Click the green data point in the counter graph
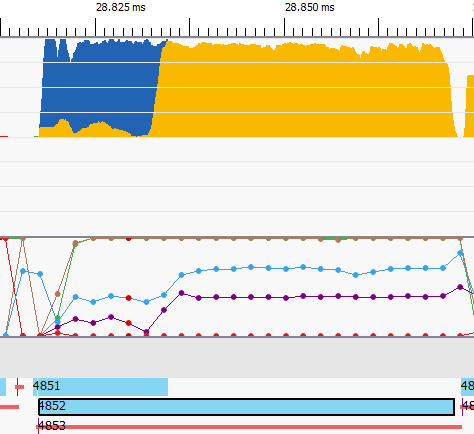Screen dimensions: 474x434 pos(58,318)
